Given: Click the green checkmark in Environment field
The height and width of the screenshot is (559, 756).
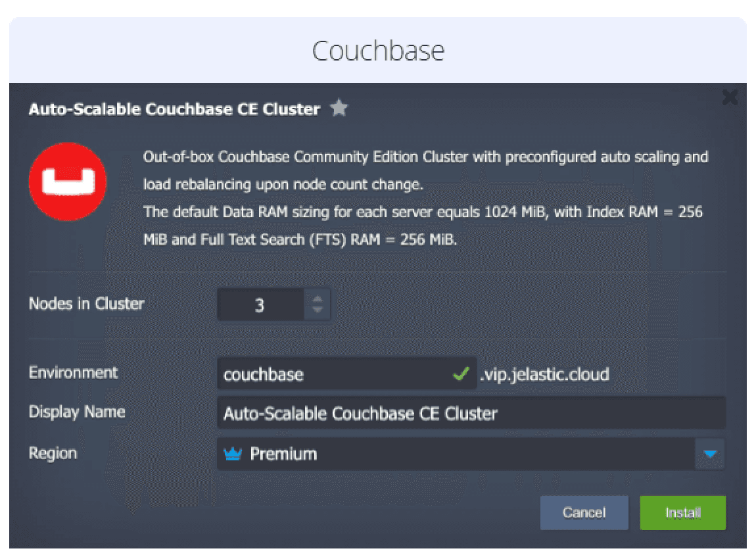Looking at the screenshot, I should tap(461, 374).
